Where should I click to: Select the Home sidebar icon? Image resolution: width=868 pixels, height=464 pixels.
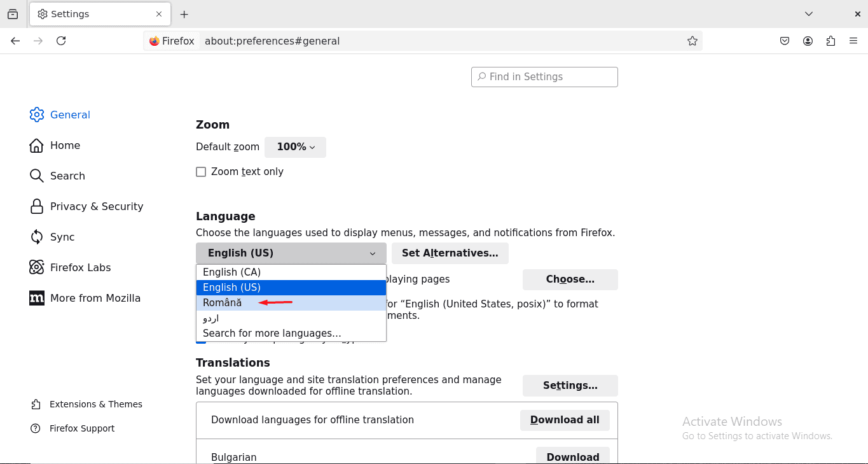(x=36, y=145)
